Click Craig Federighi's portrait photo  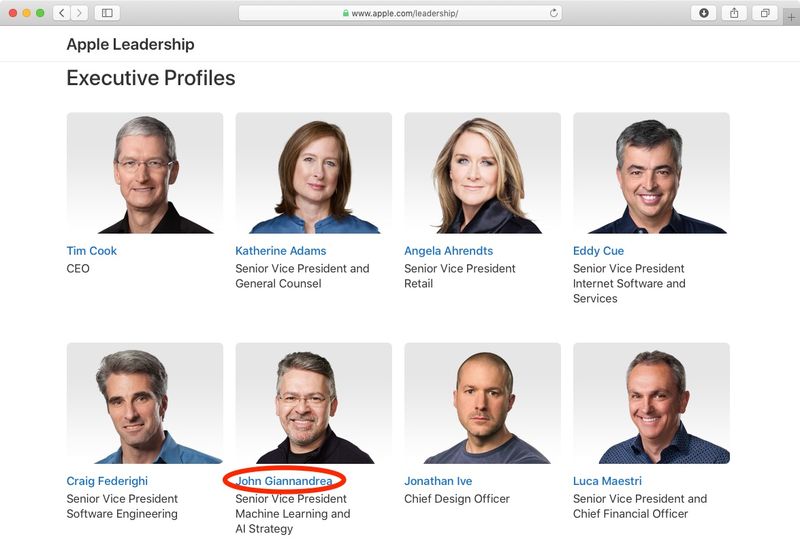145,403
